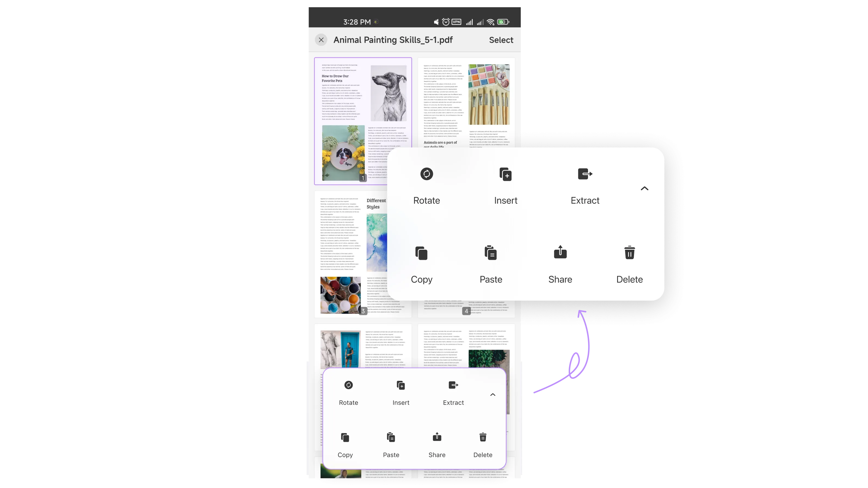The width and height of the screenshot is (868, 488).
Task: Tap the VPN status icon in status bar
Action: (x=456, y=21)
